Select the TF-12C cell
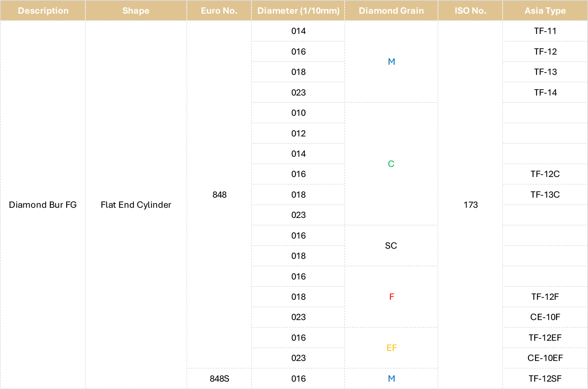Screen dimensions: 588x389 (x=545, y=174)
